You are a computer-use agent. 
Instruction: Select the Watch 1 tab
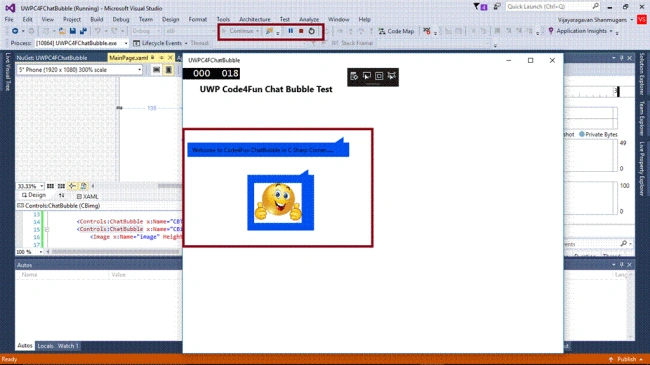tap(68, 346)
